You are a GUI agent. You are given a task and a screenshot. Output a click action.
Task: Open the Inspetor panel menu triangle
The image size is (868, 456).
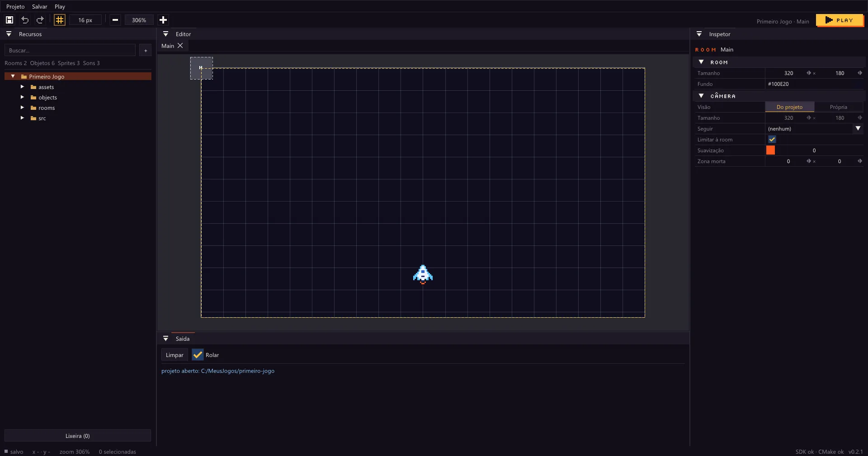point(699,34)
